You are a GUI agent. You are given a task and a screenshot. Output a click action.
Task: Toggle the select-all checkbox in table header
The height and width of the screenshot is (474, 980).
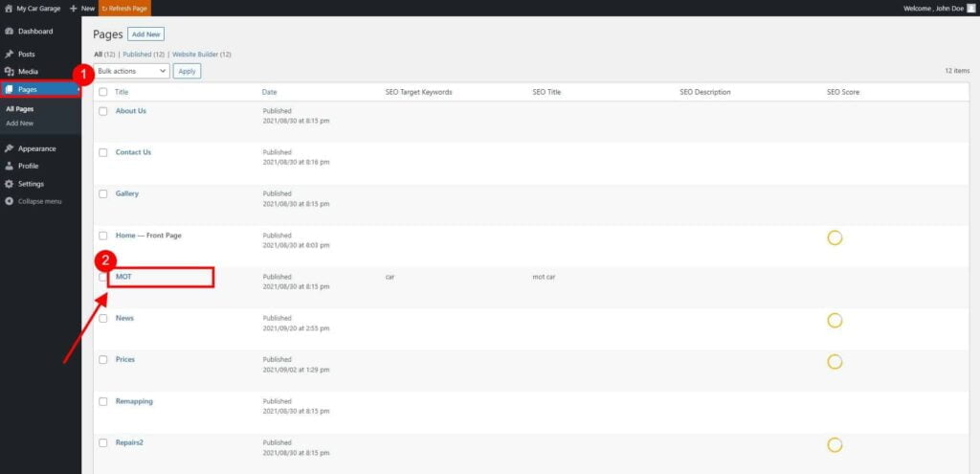103,92
